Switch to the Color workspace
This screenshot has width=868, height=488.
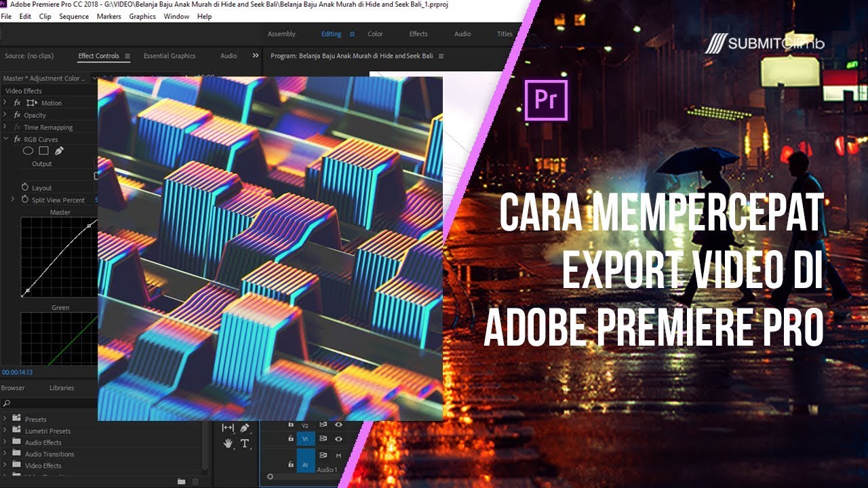tap(375, 34)
